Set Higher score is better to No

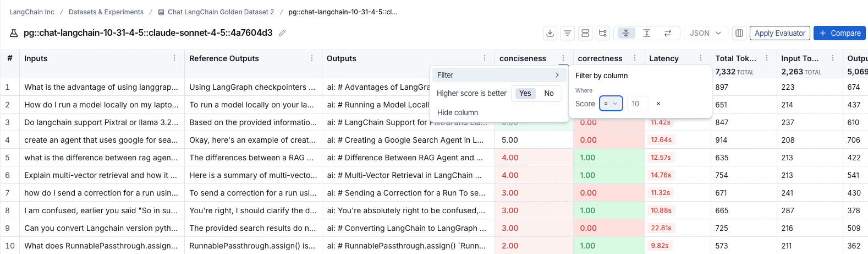[x=549, y=93]
